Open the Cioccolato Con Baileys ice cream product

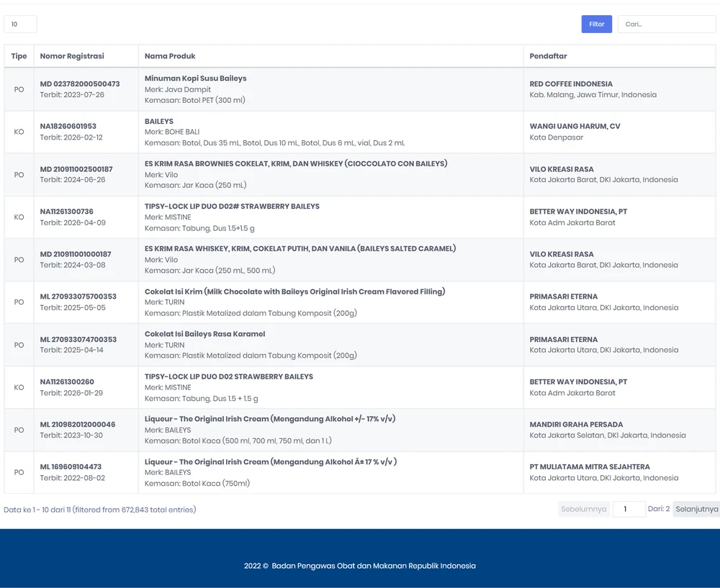coord(296,163)
